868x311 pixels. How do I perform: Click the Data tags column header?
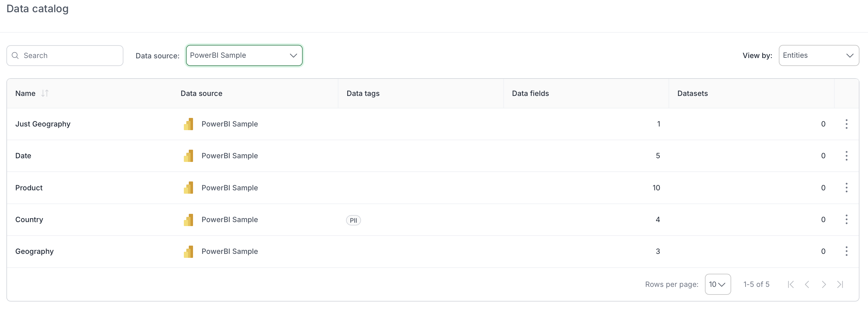coord(363,93)
